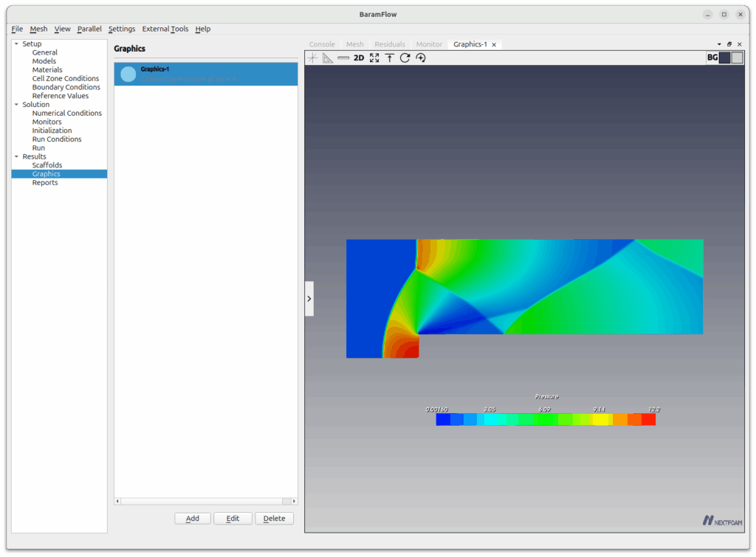Switch to the Console tab
This screenshot has height=557, width=756.
point(322,44)
